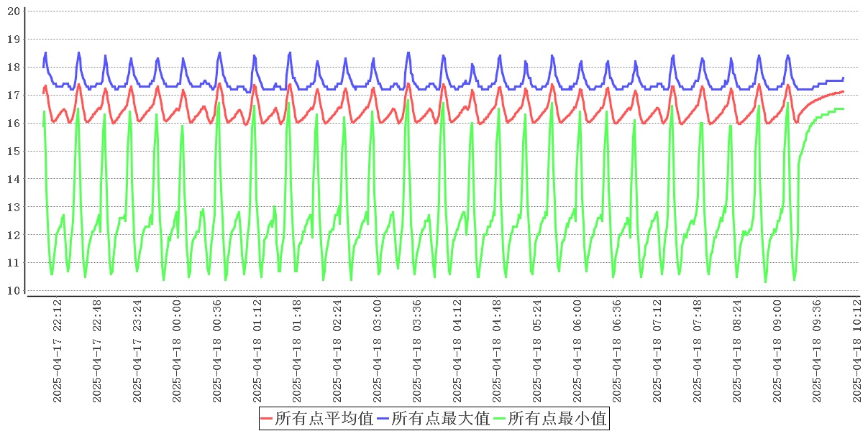Click the red line swatch in legend
868x431 pixels.
(x=267, y=418)
